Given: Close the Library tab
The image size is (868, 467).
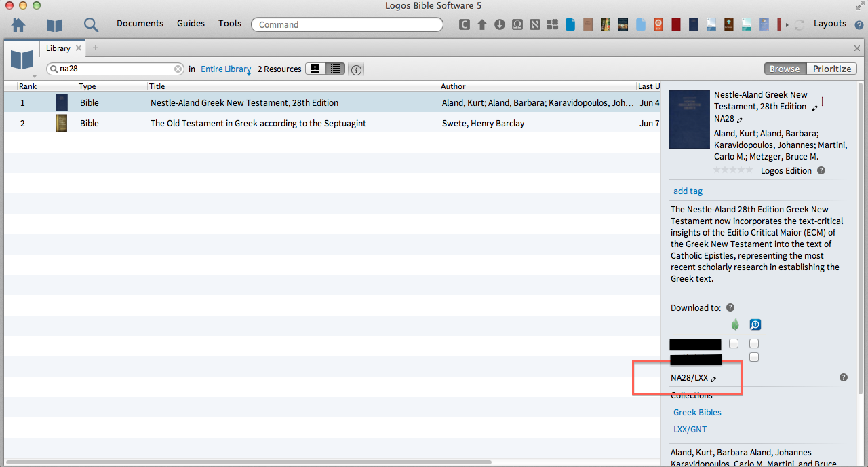Looking at the screenshot, I should (x=79, y=48).
